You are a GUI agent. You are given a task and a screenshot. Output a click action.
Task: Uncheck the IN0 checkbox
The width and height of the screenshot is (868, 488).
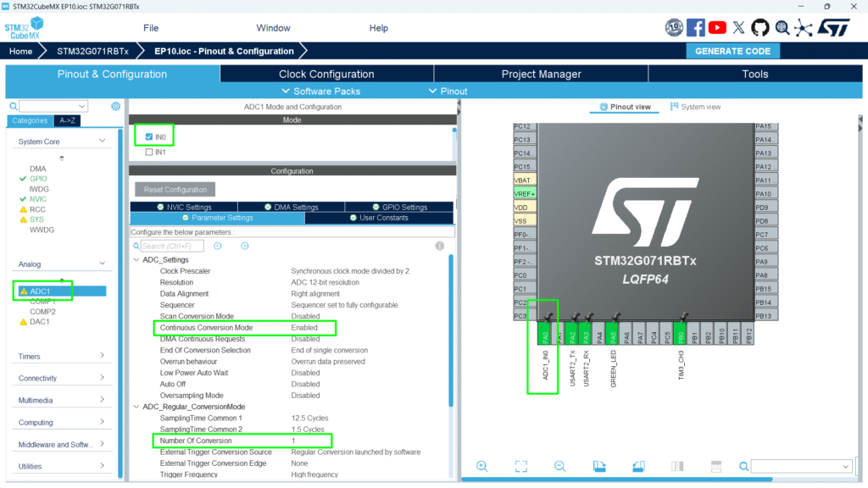(x=149, y=136)
